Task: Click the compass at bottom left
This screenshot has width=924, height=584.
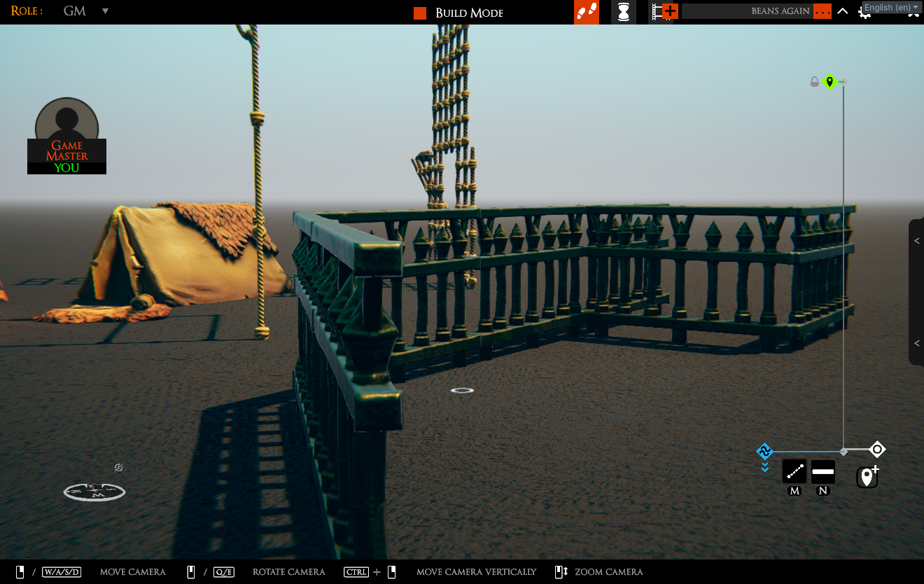Action: [x=94, y=492]
